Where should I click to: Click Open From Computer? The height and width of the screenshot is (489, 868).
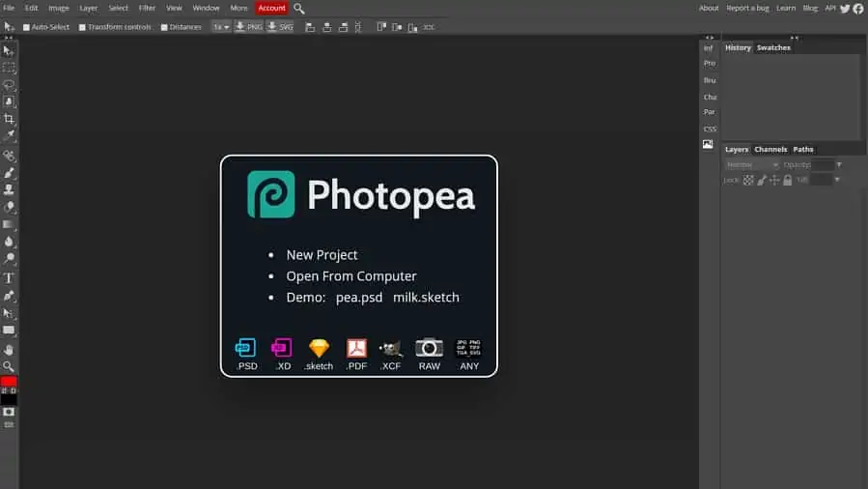(x=350, y=276)
